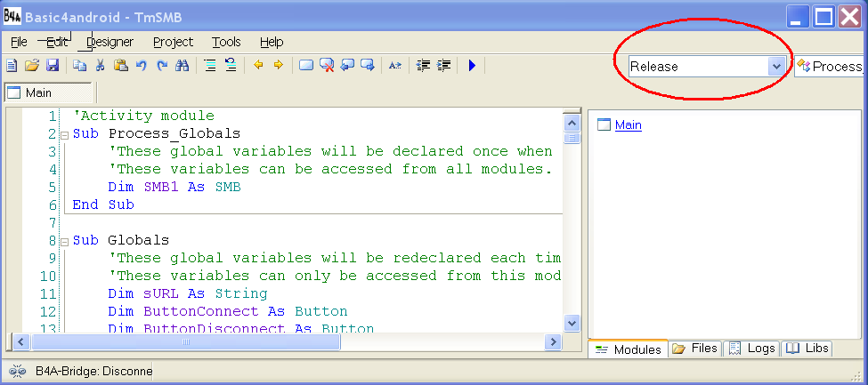868x385 pixels.
Task: Open the Tools menu
Action: pyautogui.click(x=226, y=42)
